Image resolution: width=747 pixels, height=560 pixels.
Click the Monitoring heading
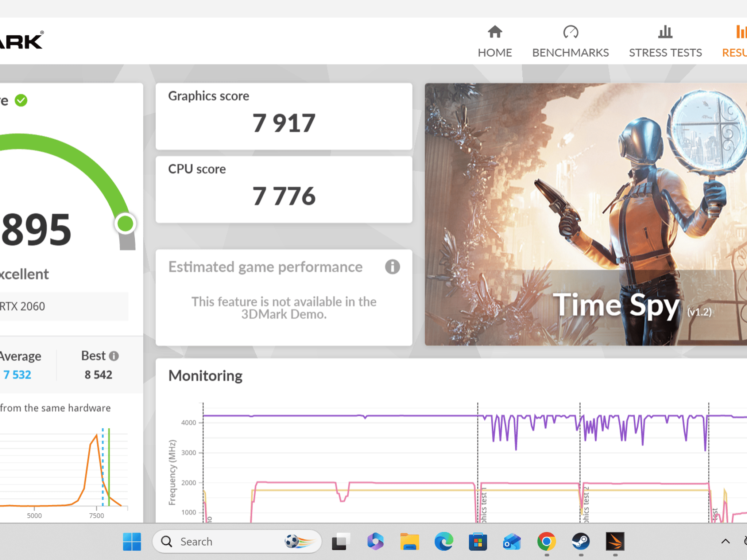tap(205, 376)
